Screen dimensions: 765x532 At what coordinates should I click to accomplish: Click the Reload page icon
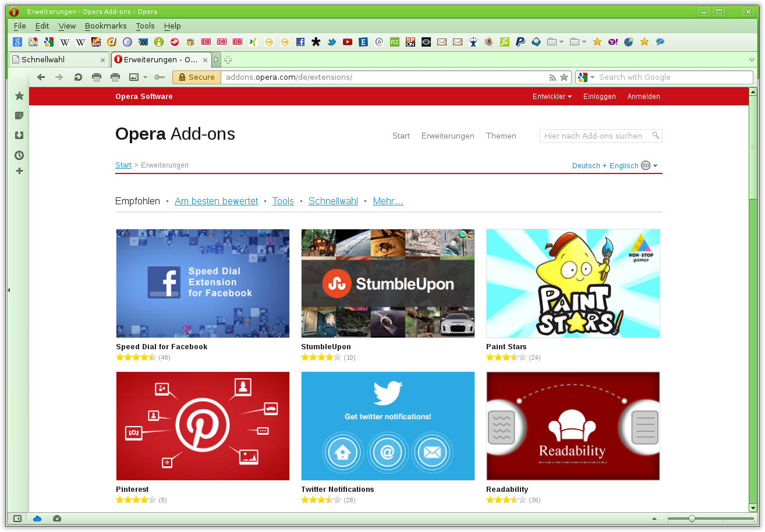click(x=77, y=77)
